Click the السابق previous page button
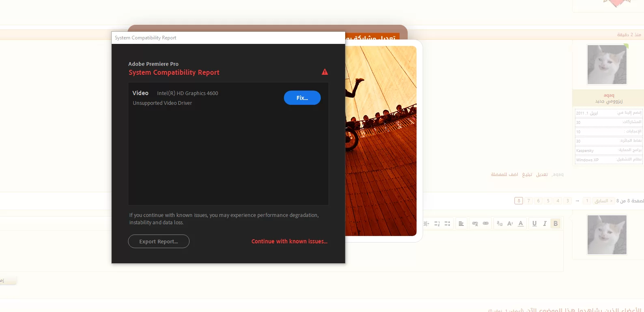Viewport: 644px width, 312px height. pyautogui.click(x=603, y=201)
